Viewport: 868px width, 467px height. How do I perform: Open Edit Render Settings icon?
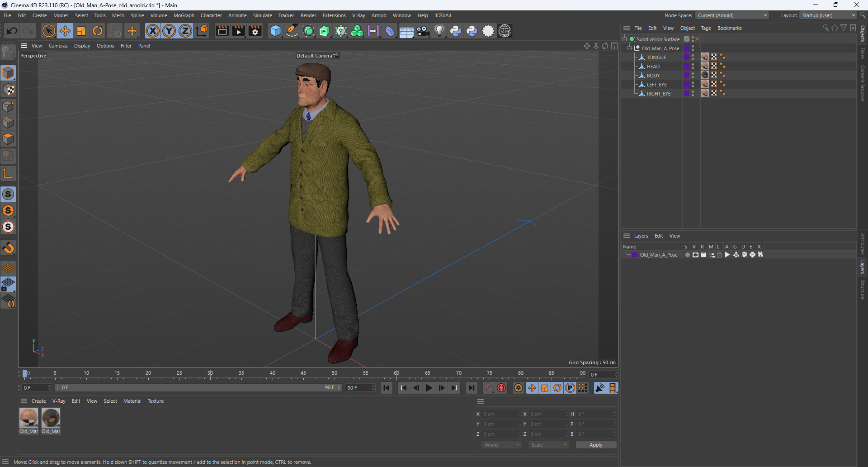coord(255,31)
